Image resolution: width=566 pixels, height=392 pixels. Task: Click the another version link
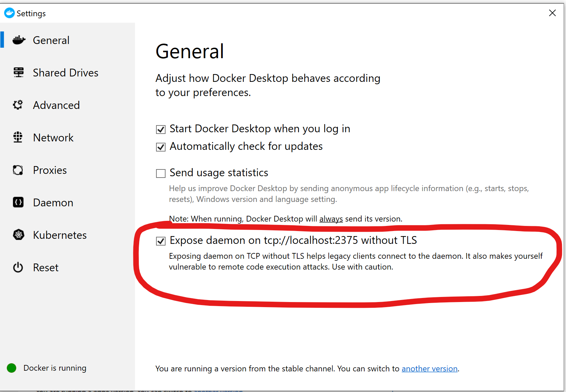[x=430, y=369]
